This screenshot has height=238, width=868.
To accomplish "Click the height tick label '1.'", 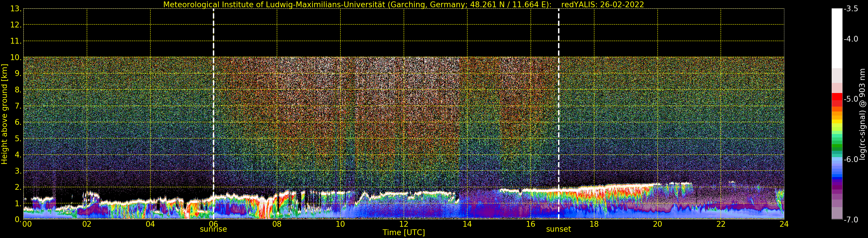I will [x=18, y=203].
